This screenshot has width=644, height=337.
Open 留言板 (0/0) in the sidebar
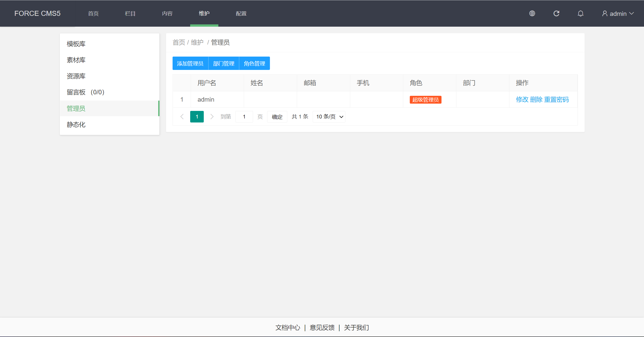pos(109,92)
